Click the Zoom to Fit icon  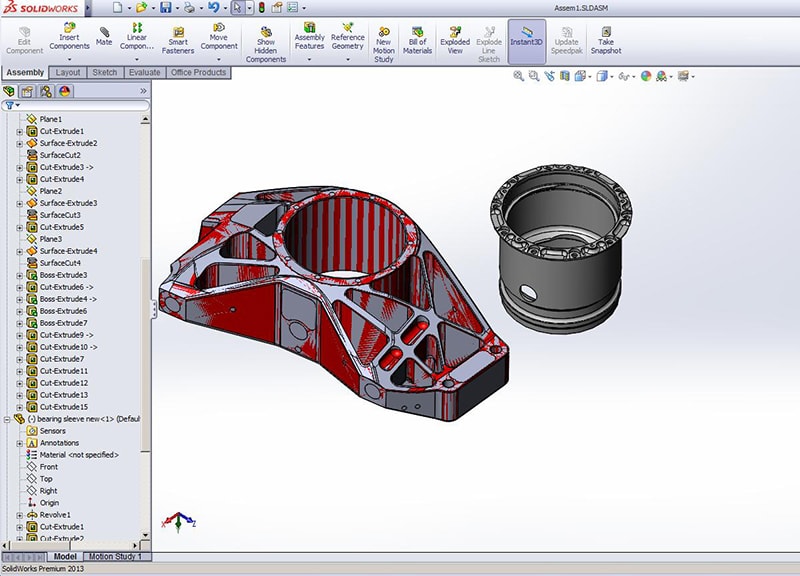519,75
